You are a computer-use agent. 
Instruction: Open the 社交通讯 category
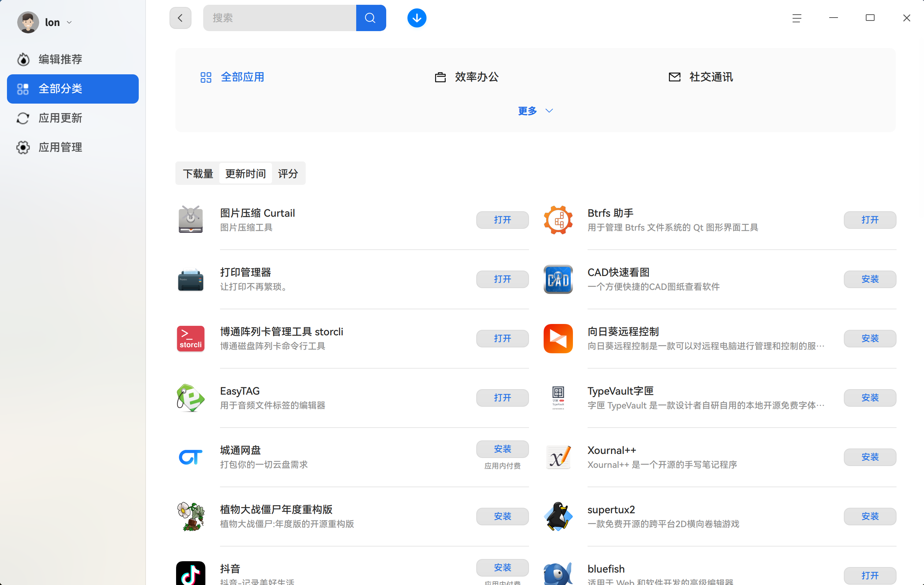pos(710,77)
